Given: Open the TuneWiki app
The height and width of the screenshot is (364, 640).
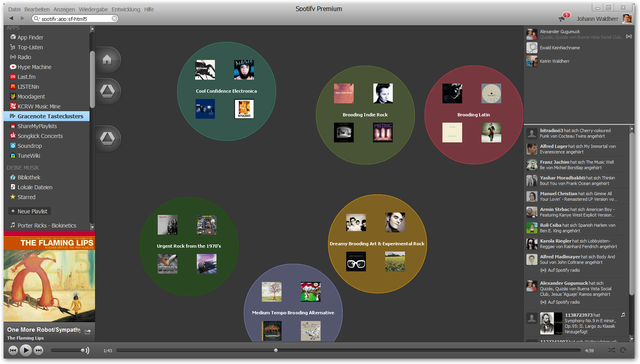Looking at the screenshot, I should coord(47,156).
